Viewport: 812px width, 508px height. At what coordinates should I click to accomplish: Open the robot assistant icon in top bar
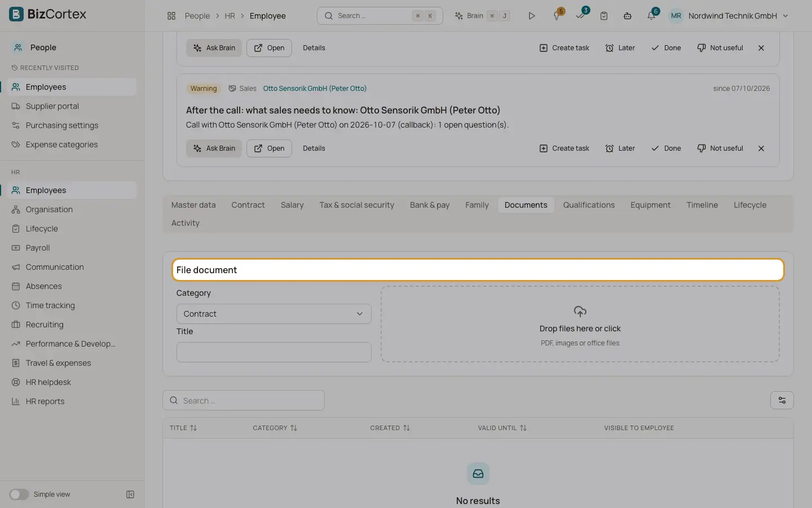(628, 16)
